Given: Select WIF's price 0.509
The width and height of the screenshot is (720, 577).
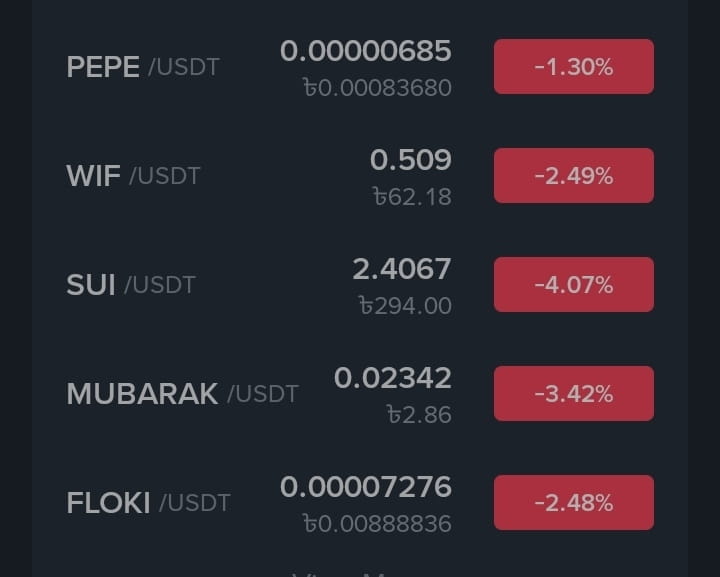Looking at the screenshot, I should [x=410, y=159].
